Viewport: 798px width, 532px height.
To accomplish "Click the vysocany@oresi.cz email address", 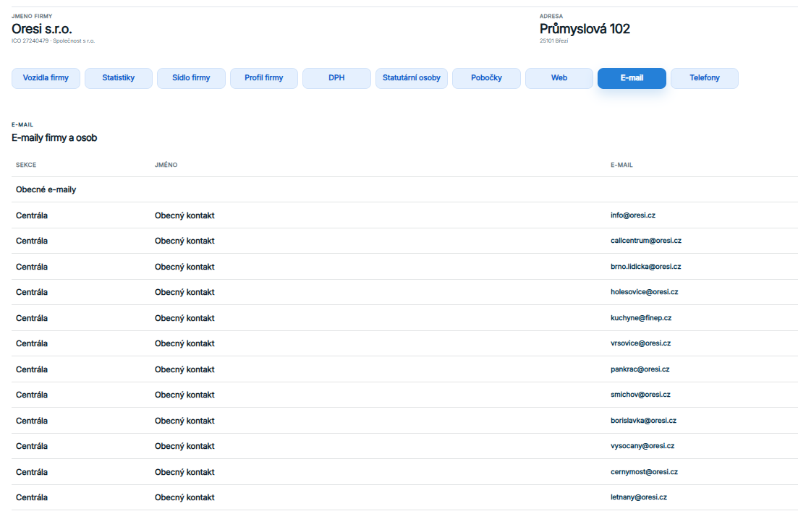I will point(642,446).
